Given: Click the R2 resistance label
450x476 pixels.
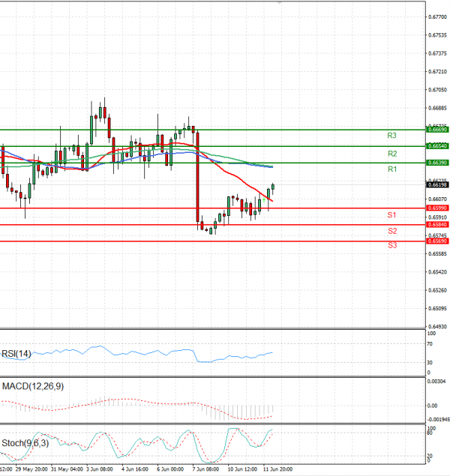Looking at the screenshot, I should [392, 154].
